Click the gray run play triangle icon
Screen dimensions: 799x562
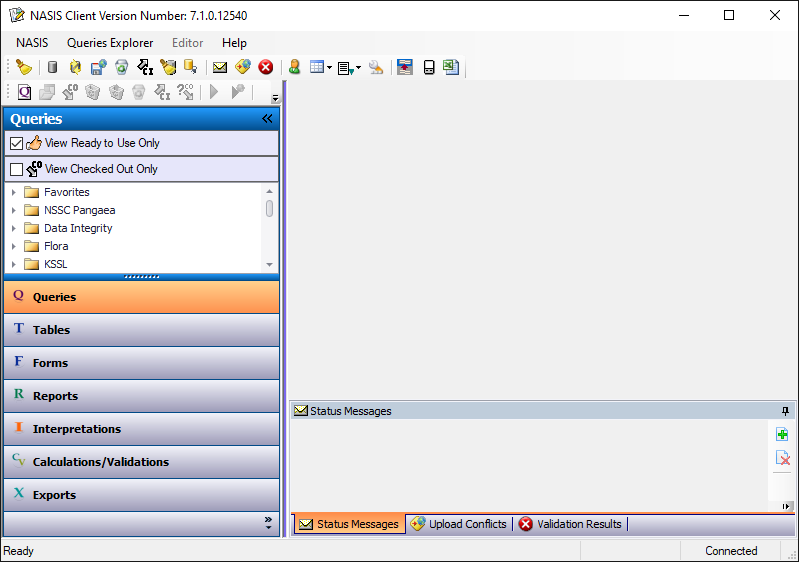coord(214,92)
